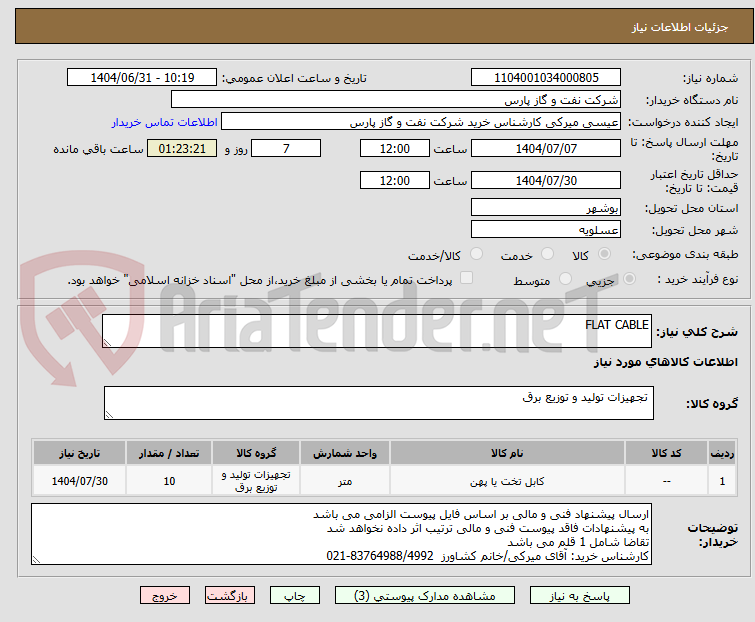Click the خروج exit button
The width and height of the screenshot is (755, 622).
click(165, 596)
